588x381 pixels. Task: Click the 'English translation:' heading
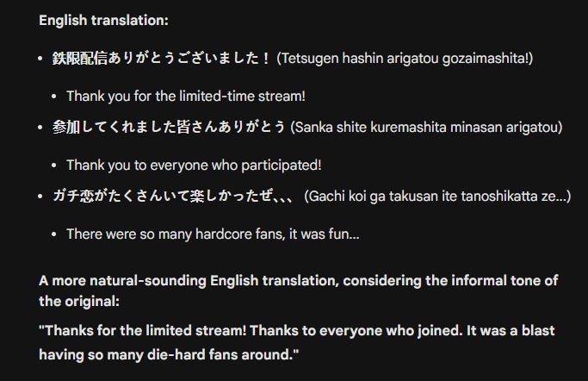pos(103,21)
